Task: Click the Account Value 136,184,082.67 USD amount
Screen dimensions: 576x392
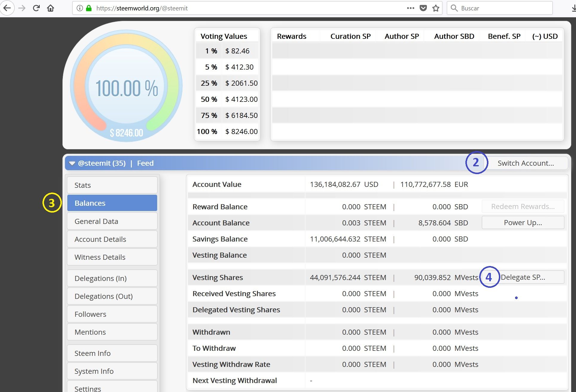Action: [x=344, y=184]
